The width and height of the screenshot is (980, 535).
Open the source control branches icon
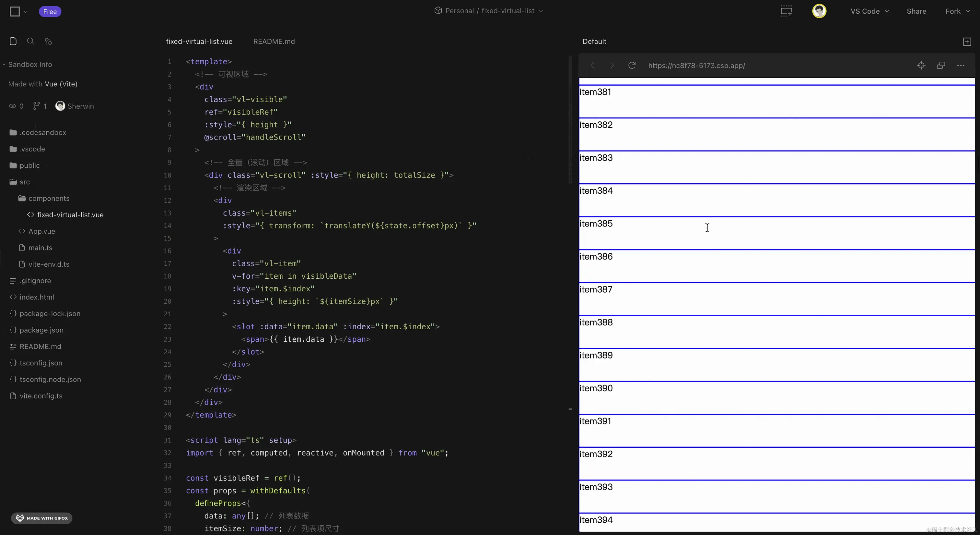(48, 41)
